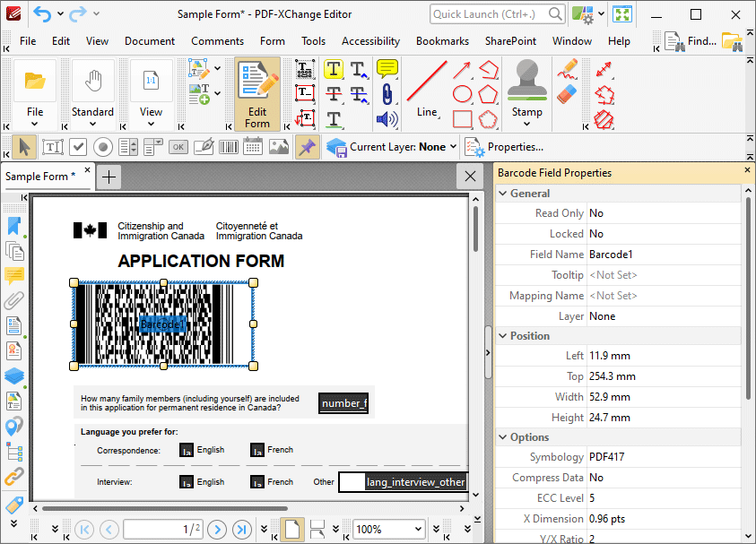This screenshot has width=756, height=544.
Task: Open the Bookmarks menu
Action: [x=442, y=41]
